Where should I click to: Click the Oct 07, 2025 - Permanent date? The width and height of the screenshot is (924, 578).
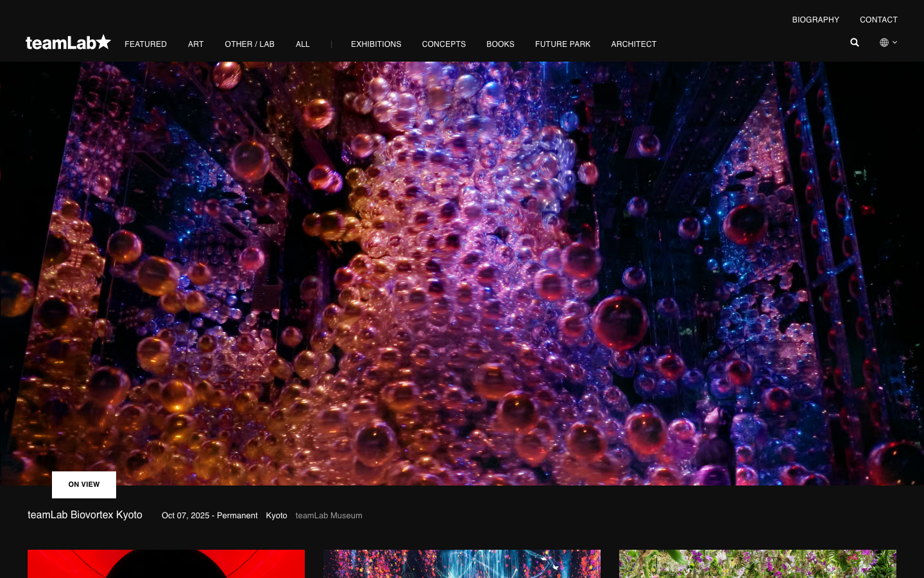click(x=210, y=516)
